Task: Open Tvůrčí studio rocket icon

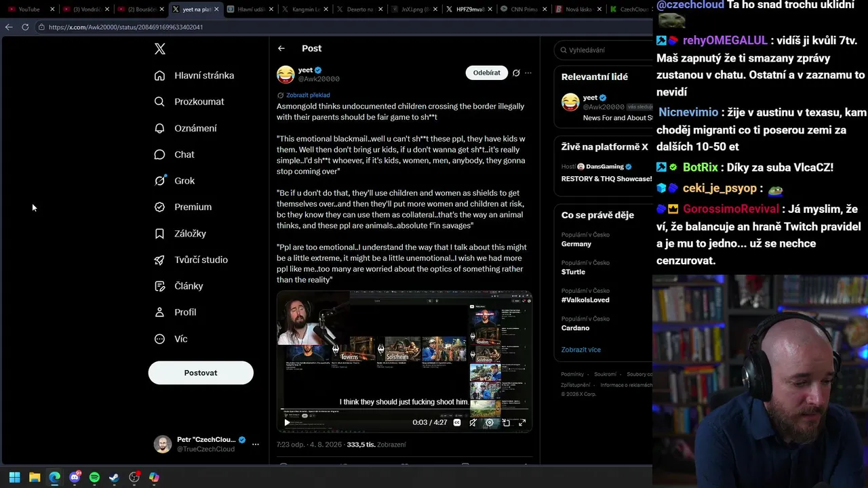Action: click(159, 260)
